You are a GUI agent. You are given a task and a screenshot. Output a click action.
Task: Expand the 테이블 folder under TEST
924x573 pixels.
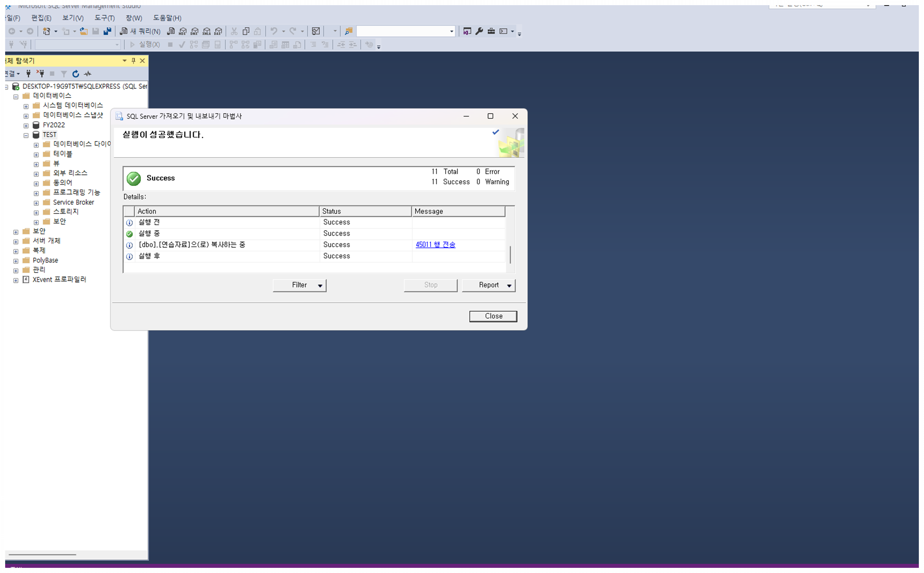[36, 154]
